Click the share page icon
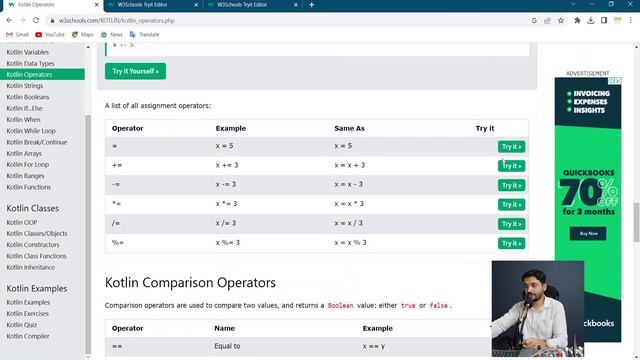The width and height of the screenshot is (640, 360). click(547, 20)
